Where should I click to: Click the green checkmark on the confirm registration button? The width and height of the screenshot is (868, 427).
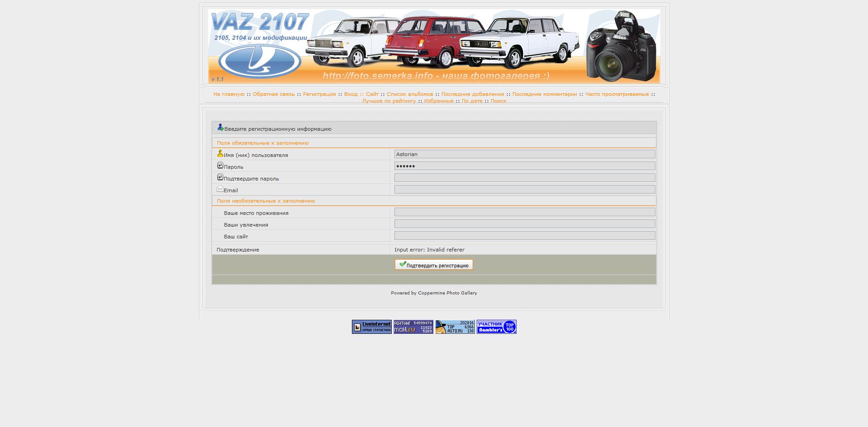pyautogui.click(x=402, y=264)
